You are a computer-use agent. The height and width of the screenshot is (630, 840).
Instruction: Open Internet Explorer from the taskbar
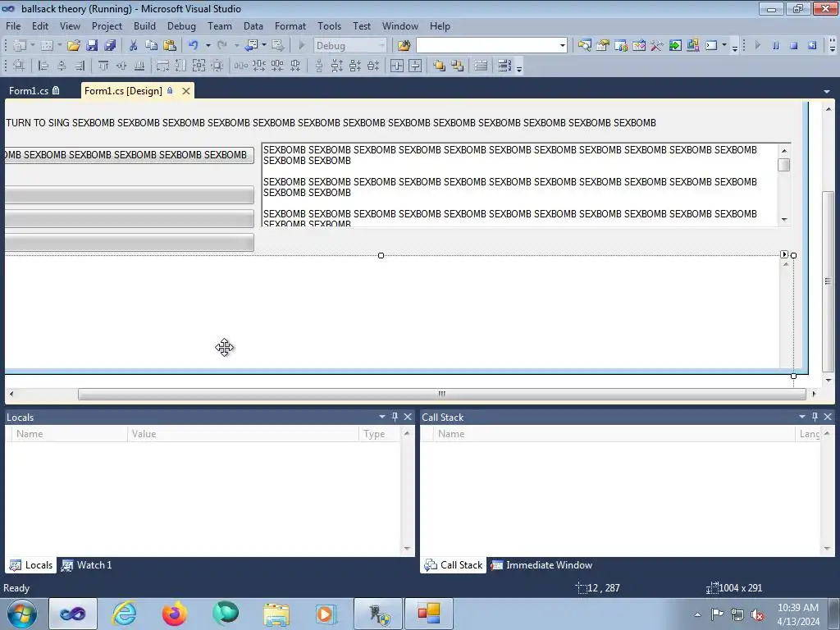click(124, 614)
